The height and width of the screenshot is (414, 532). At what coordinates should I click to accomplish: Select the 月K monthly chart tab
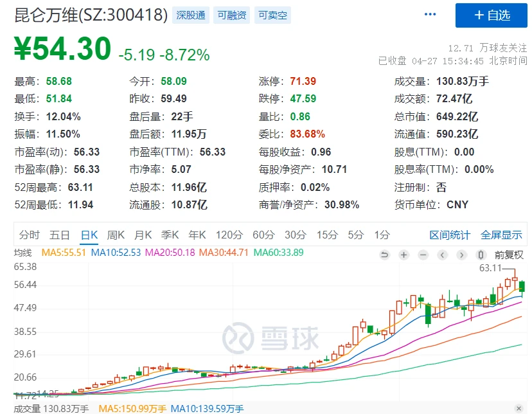click(x=143, y=235)
